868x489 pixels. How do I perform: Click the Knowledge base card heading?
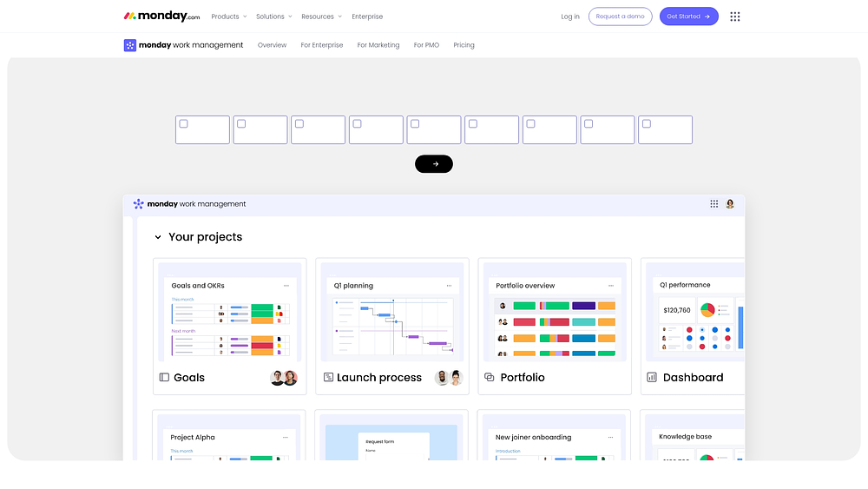tap(686, 437)
